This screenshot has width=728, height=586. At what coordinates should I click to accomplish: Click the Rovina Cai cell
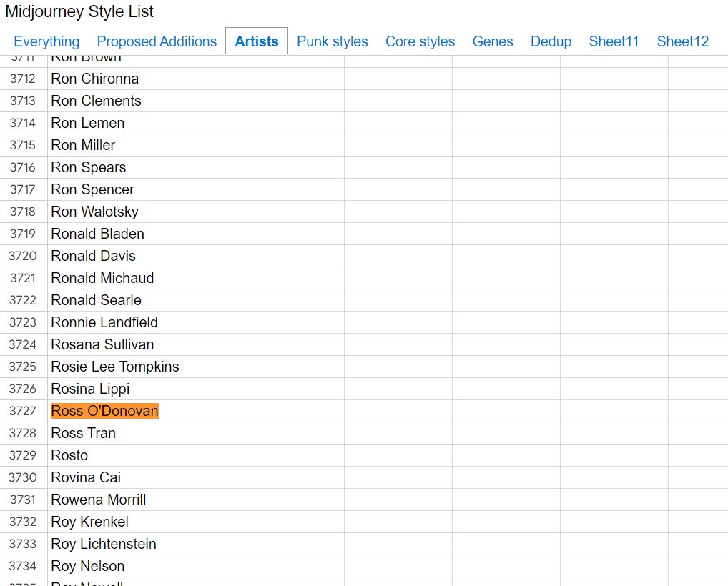point(85,477)
